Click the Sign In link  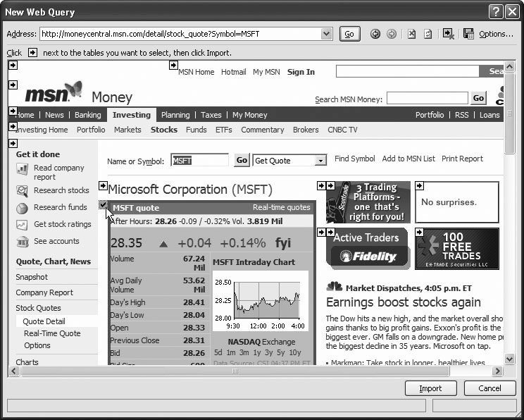[x=301, y=72]
